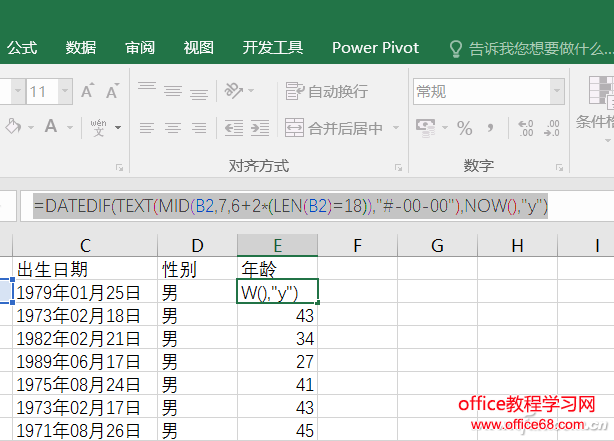Open the font color dropdown arrow
The width and height of the screenshot is (614, 441).
70,127
